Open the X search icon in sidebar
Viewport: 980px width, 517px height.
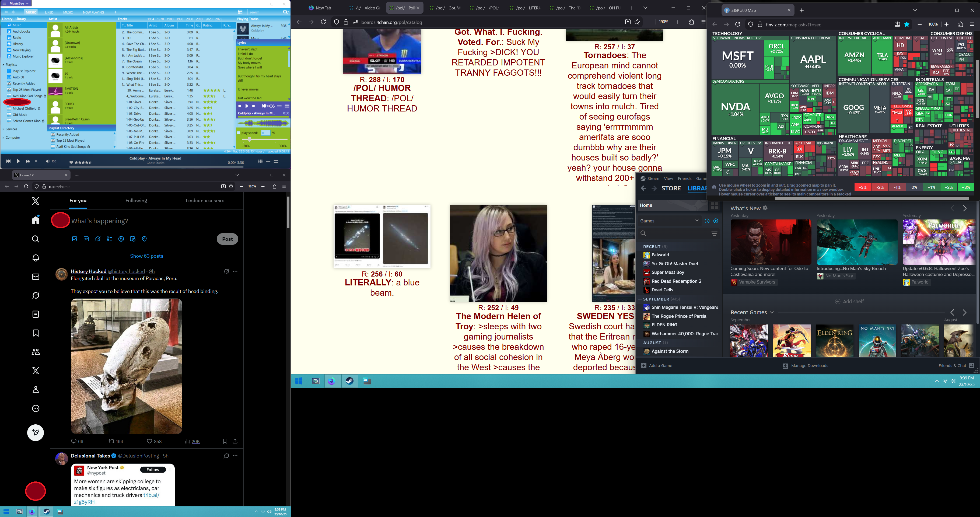[x=35, y=239]
